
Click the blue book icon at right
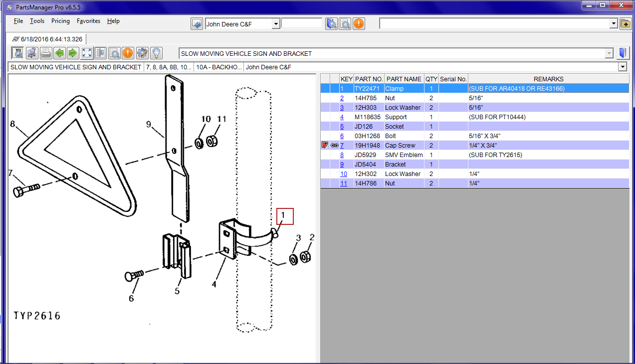pyautogui.click(x=623, y=53)
